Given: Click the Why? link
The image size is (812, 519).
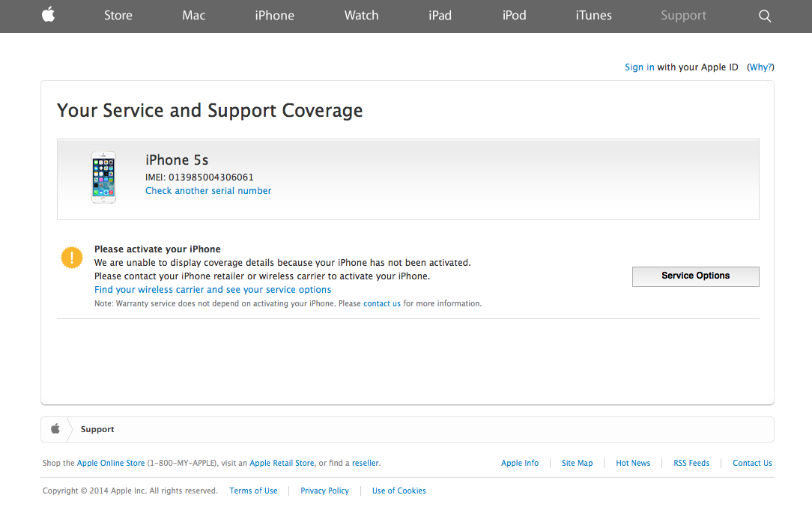Looking at the screenshot, I should pyautogui.click(x=761, y=67).
